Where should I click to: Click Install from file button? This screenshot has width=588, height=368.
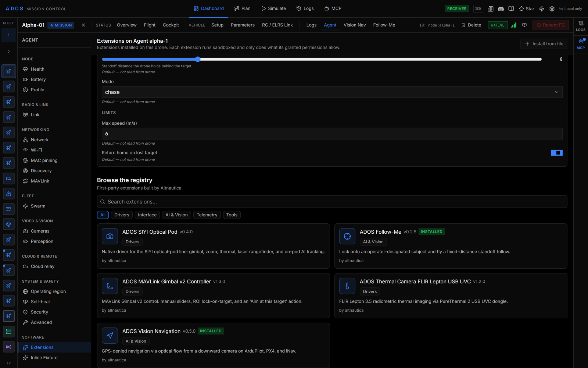(x=544, y=44)
